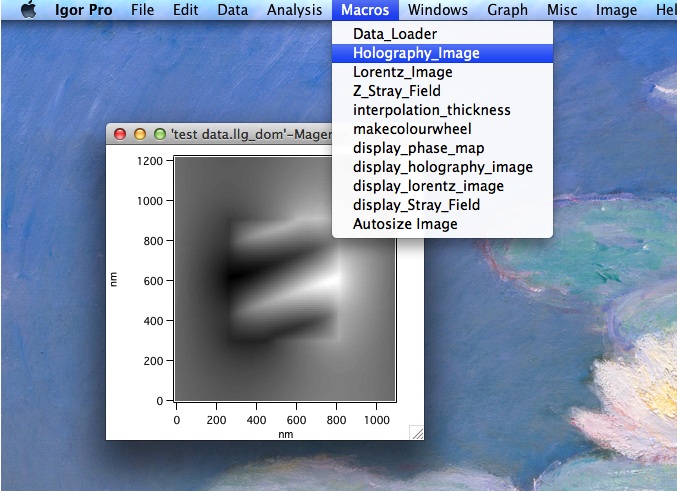The image size is (677, 491).
Task: Choose the Lorentz_Image macro
Action: click(x=402, y=72)
